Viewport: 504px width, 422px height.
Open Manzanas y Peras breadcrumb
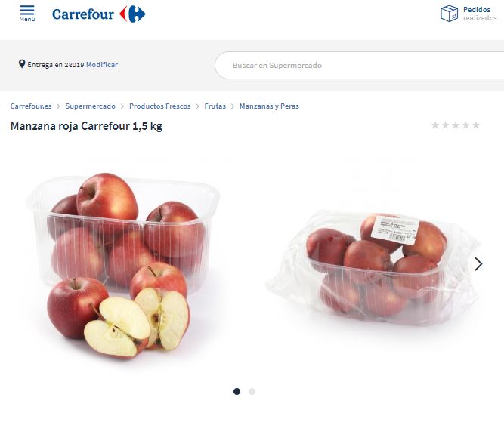269,106
